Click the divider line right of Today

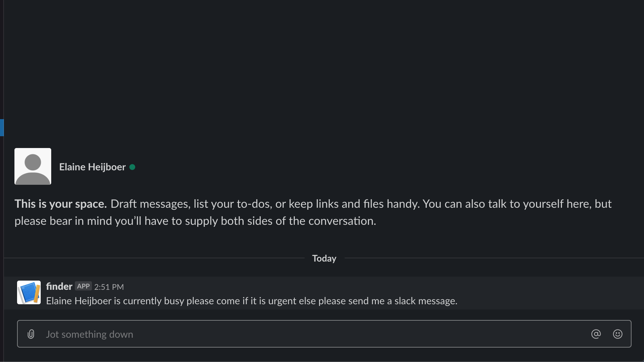494,258
